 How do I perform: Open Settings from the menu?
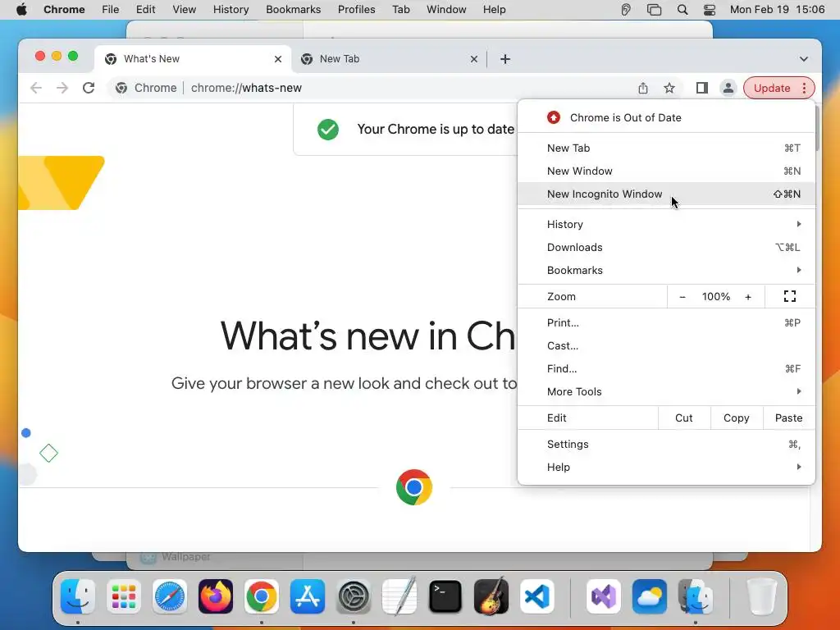pyautogui.click(x=666, y=444)
